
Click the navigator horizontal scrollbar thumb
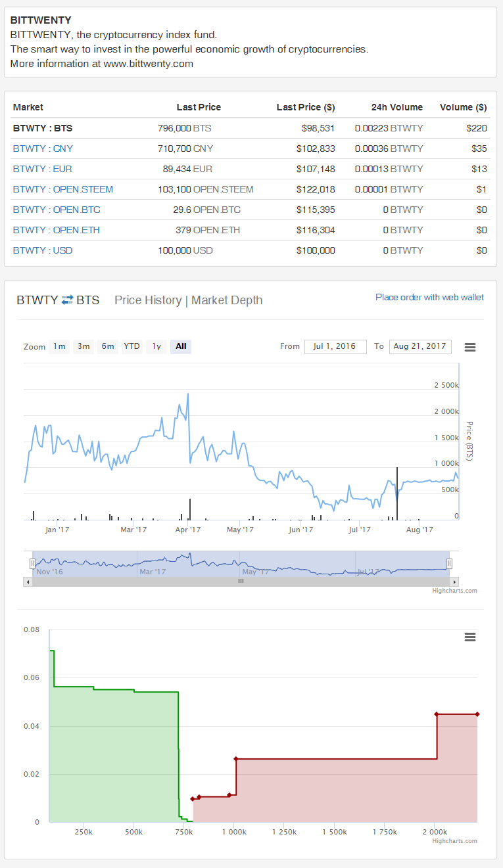click(x=241, y=582)
